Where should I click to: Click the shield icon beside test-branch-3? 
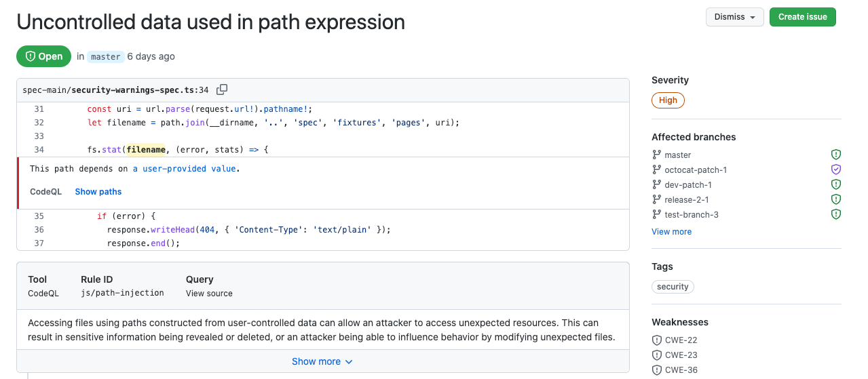click(836, 214)
